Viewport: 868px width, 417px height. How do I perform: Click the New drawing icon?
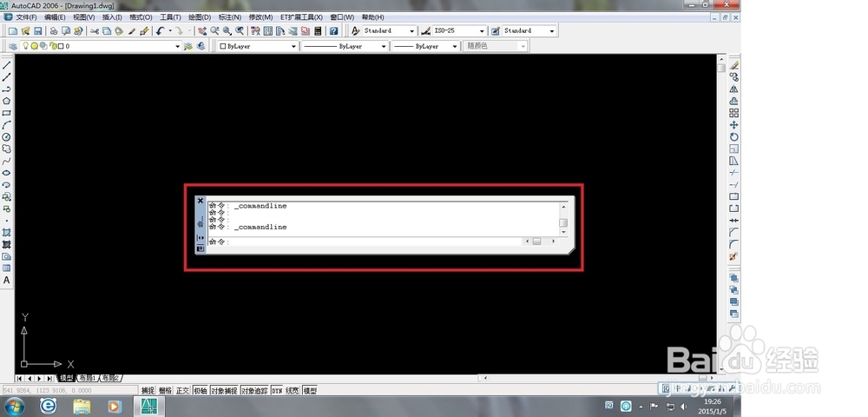point(13,31)
